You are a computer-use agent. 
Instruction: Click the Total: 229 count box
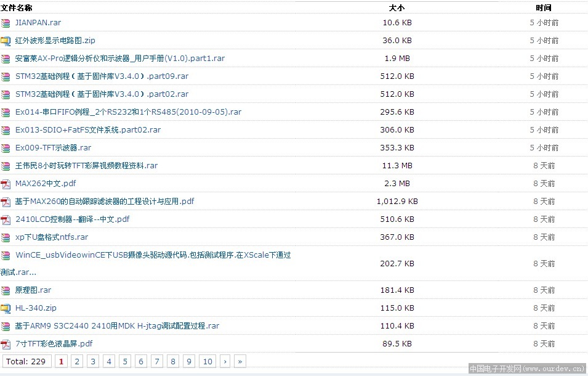[x=26, y=361]
